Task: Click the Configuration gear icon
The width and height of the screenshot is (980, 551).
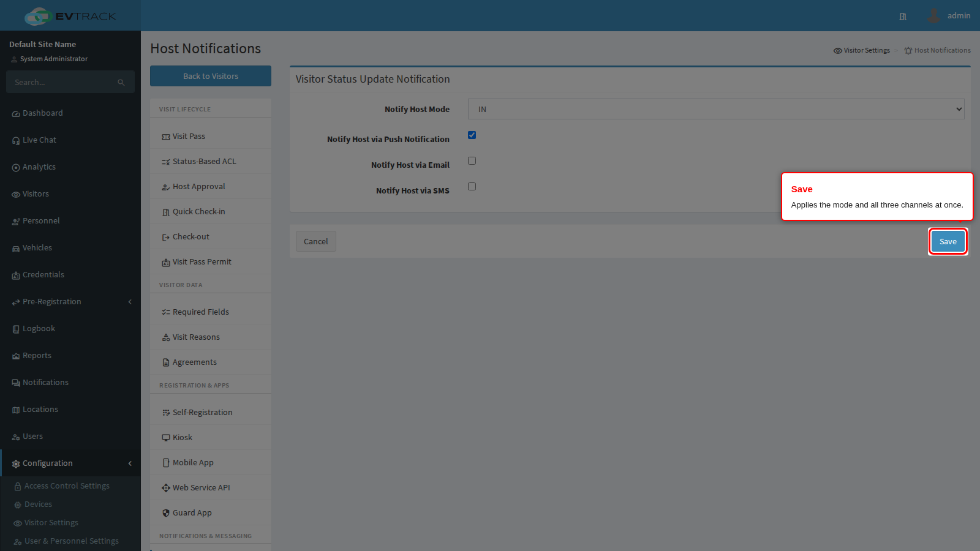Action: click(x=16, y=464)
